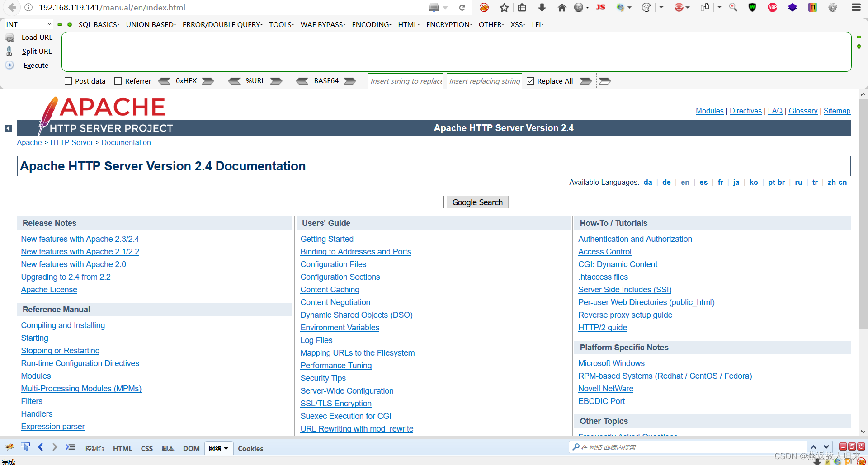Viewport: 868px width, 465px height.
Task: Click the bookmarks list clipboard icon
Action: [522, 7]
